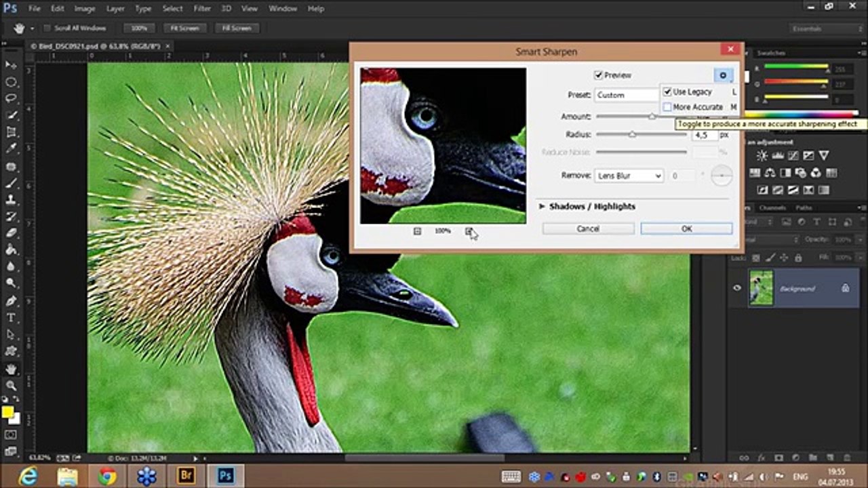Select the Eyedropper tool

[11, 149]
